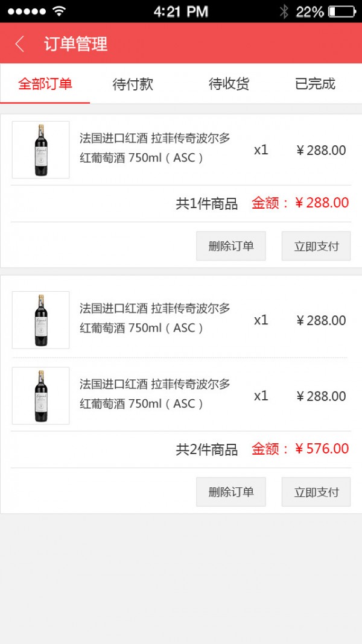Image resolution: width=362 pixels, height=644 pixels.
Task: Click 删除订单 on the ¥288.00 order
Action: click(231, 246)
